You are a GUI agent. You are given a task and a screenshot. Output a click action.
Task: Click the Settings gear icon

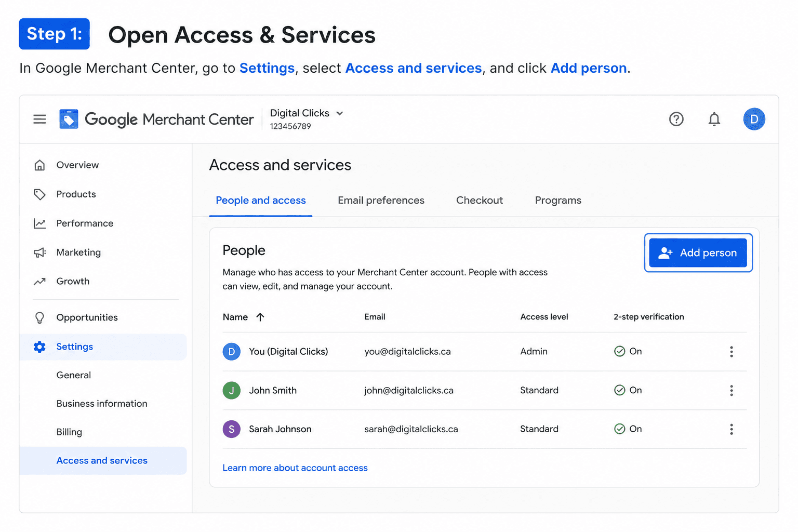click(x=39, y=347)
